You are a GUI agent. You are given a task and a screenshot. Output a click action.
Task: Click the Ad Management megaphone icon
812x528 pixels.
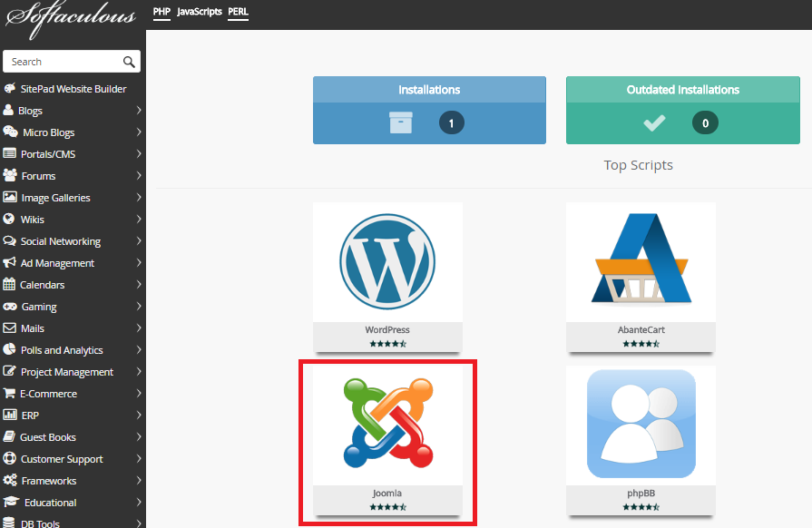9,262
